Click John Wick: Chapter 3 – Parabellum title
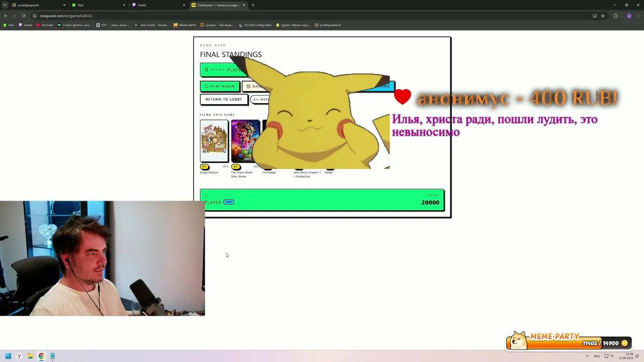644x362 pixels. point(307,174)
